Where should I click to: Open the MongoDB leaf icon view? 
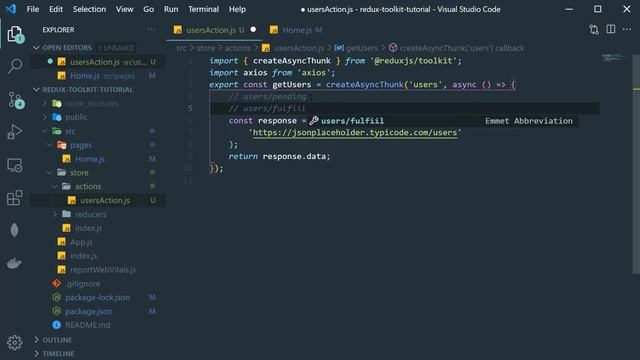point(14,231)
